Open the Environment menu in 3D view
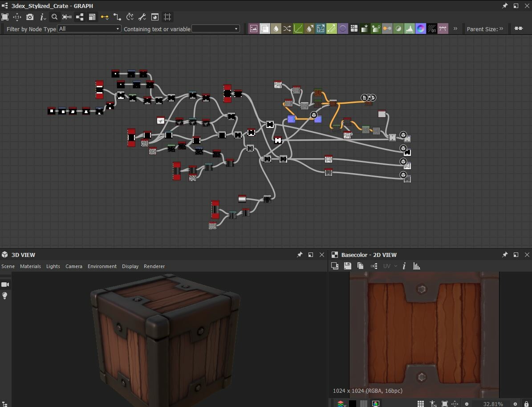Screen dimensions: 532x407 [102, 266]
